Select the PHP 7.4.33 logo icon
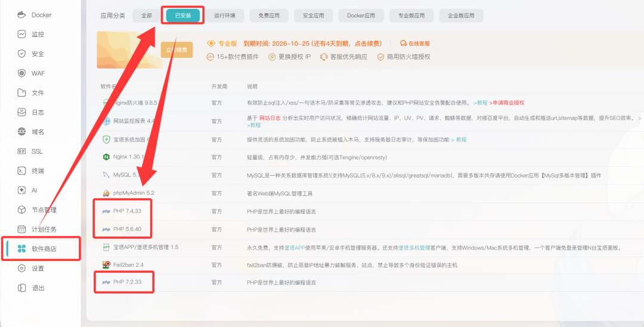644x327 pixels. (x=106, y=211)
